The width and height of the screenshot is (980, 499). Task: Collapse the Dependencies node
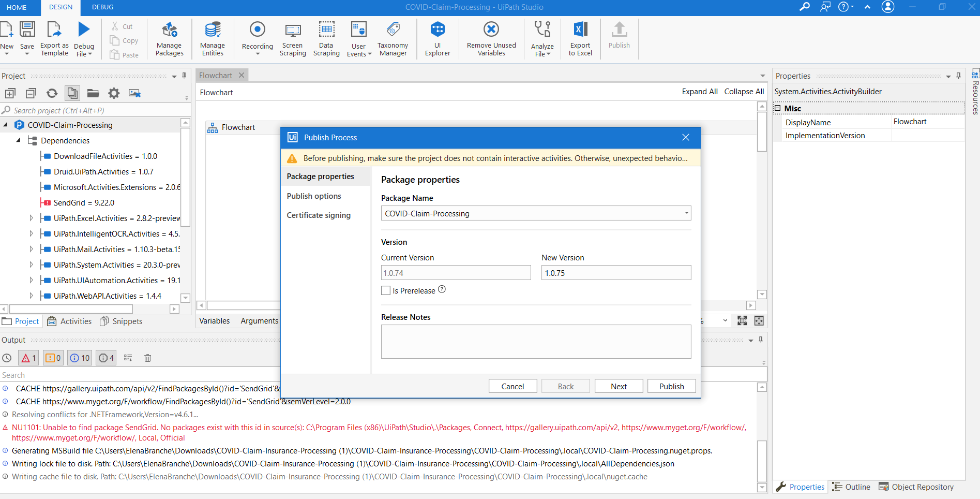click(x=19, y=140)
